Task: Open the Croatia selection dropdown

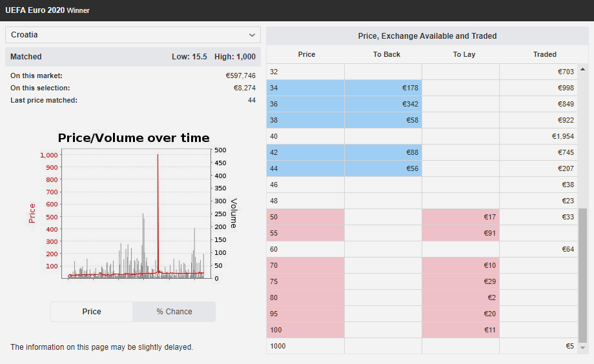Action: [132, 35]
